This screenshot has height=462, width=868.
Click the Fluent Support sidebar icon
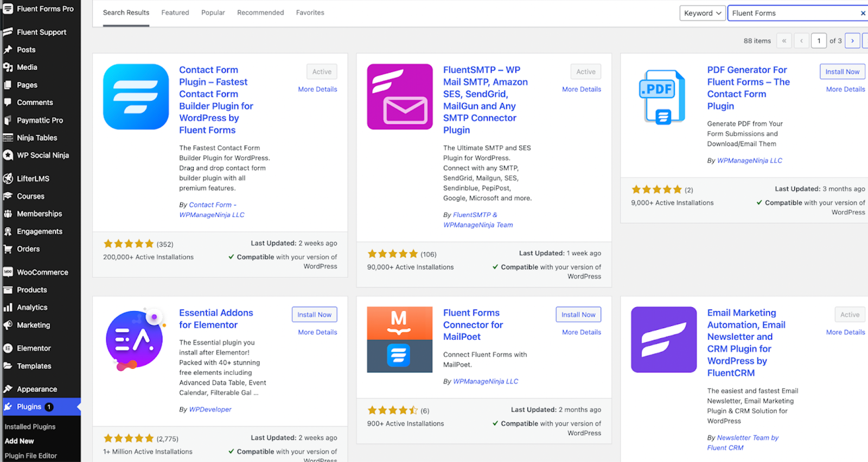point(8,32)
